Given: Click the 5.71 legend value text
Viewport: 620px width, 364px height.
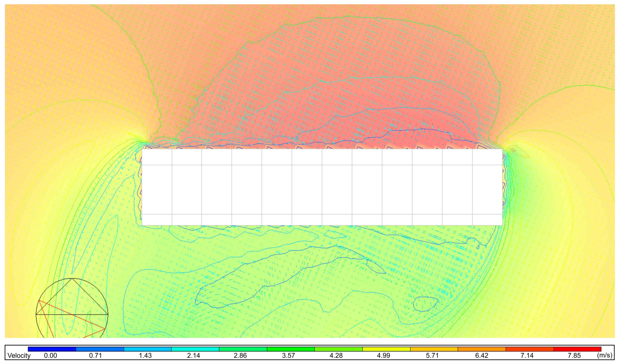Looking at the screenshot, I should (432, 356).
